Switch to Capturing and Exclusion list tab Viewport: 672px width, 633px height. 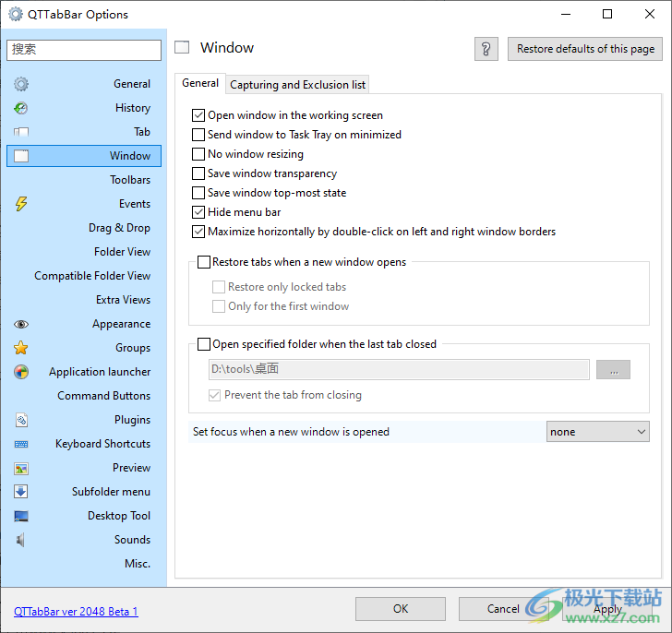[x=297, y=85]
